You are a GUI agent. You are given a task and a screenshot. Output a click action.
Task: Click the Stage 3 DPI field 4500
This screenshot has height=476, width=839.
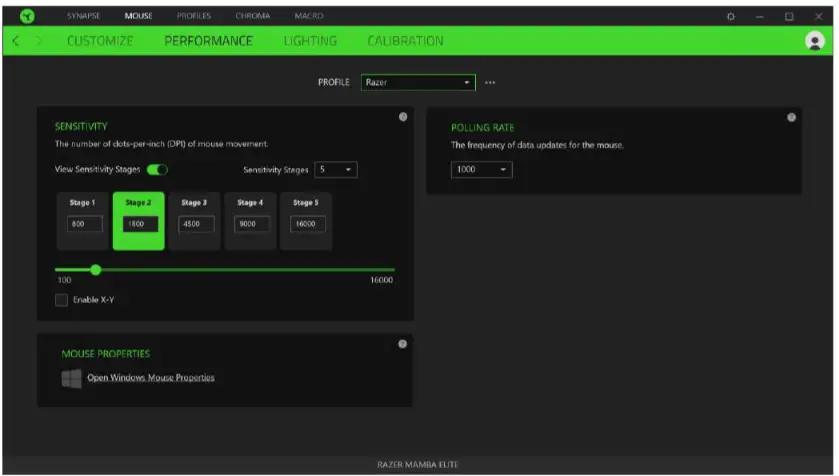click(196, 224)
